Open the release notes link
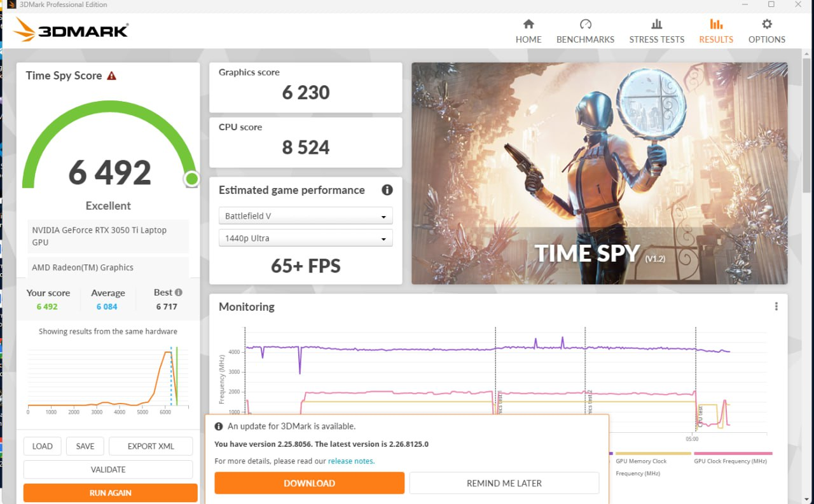Image resolution: width=814 pixels, height=504 pixels. [x=351, y=461]
